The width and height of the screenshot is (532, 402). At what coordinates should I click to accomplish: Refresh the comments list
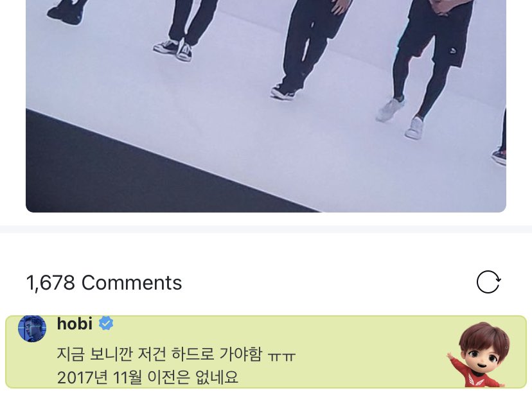[x=488, y=282]
